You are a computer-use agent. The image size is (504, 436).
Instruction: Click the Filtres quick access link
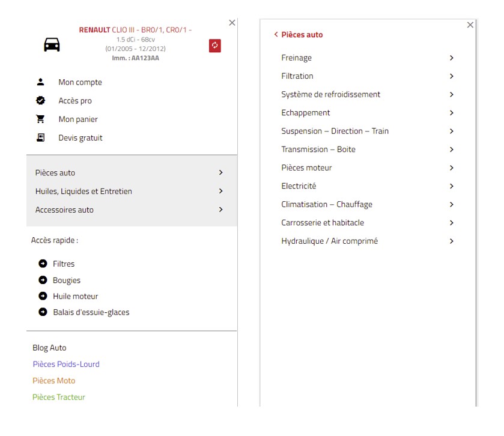coord(64,264)
